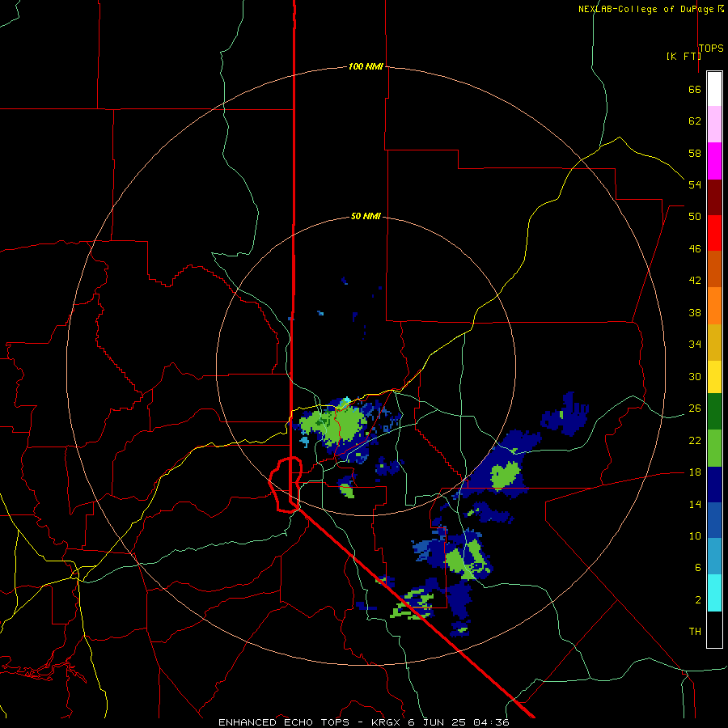The height and width of the screenshot is (728, 728).
Task: Click the light pink 62 kft swatch
Action: (x=714, y=124)
